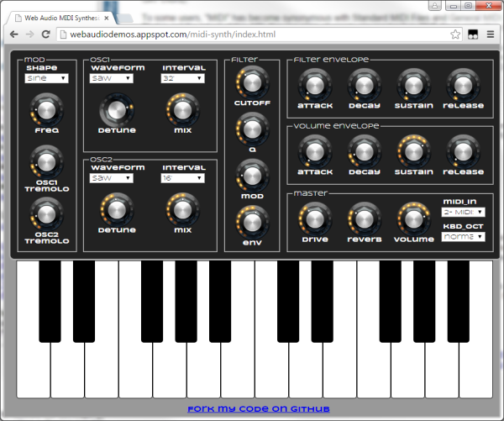Screen dimensions: 504x421
Task: Click the filter envelope attack knob
Action: (315, 85)
